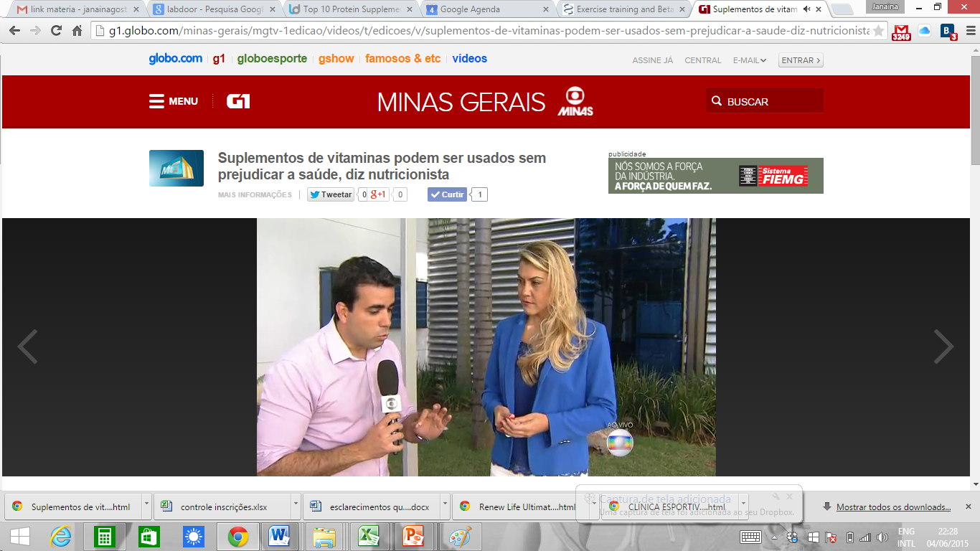Viewport: 980px width, 551px height.
Task: Open PowerPoint from the taskbar
Action: pyautogui.click(x=414, y=537)
